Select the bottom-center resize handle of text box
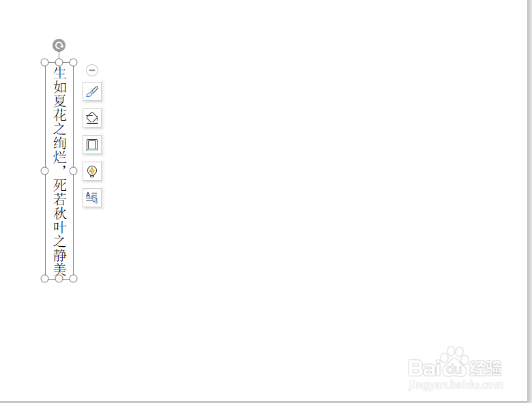Screen dimensions: 532x403 [59, 278]
